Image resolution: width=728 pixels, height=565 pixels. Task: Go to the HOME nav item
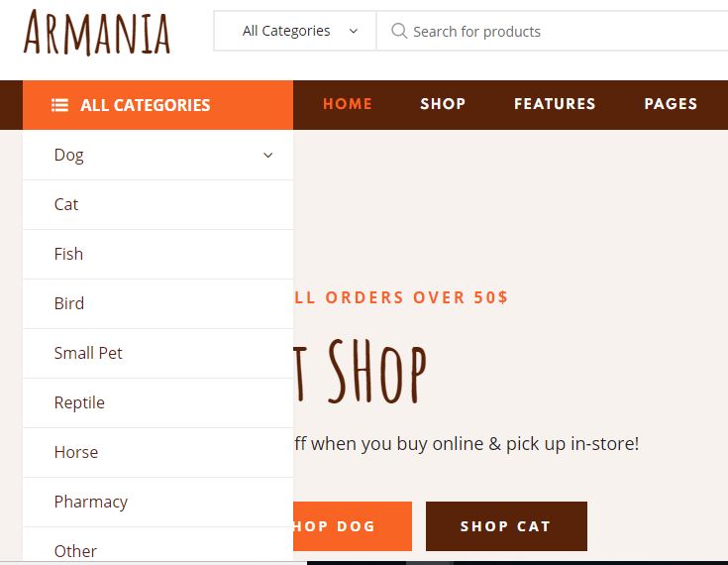pyautogui.click(x=348, y=104)
